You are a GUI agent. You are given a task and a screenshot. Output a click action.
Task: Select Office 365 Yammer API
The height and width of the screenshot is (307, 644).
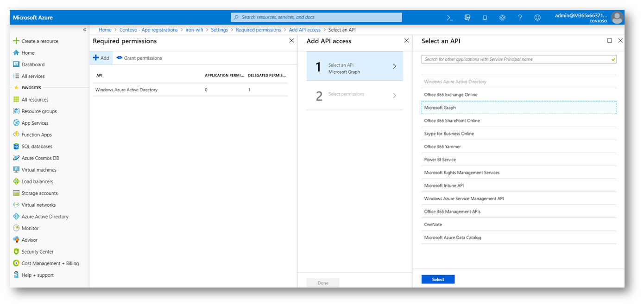519,147
